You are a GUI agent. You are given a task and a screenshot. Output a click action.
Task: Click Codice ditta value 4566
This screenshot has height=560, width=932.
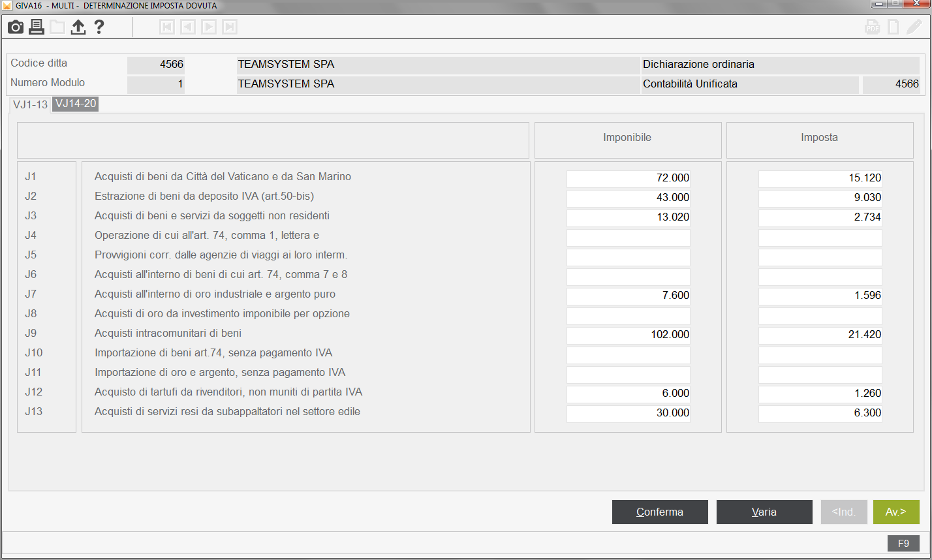156,65
